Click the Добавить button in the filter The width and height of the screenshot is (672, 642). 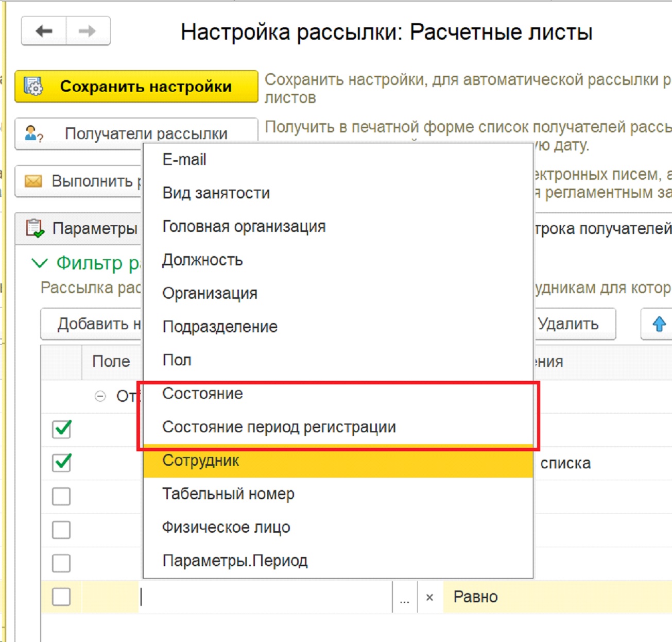[x=92, y=324]
